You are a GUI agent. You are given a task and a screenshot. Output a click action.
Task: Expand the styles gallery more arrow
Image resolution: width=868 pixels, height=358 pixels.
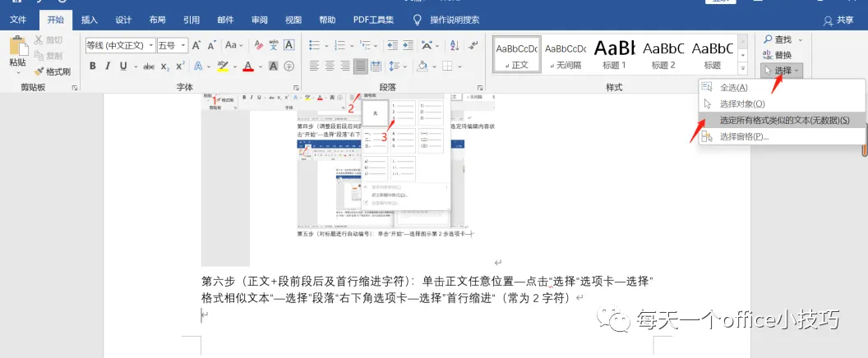pyautogui.click(x=743, y=68)
